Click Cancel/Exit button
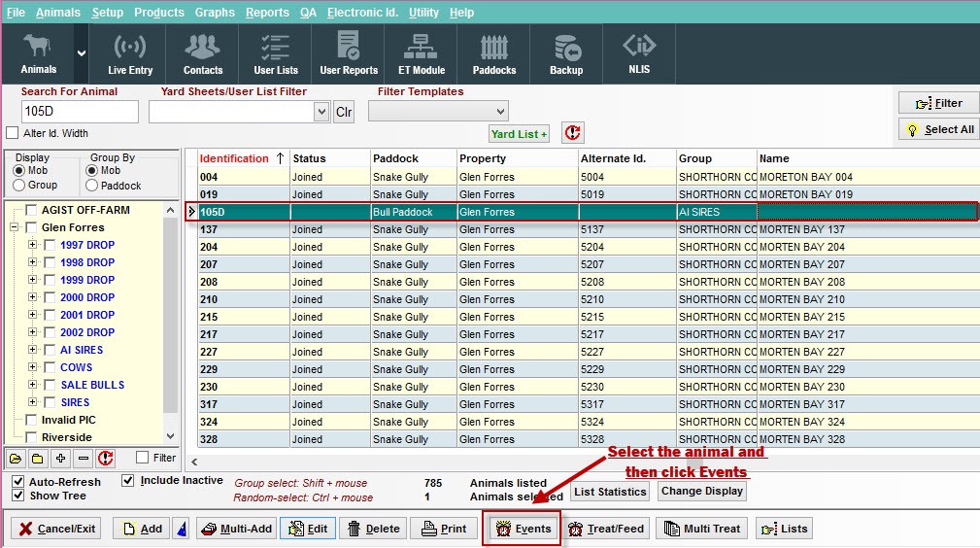Screen dimensions: 980x548 (x=57, y=529)
